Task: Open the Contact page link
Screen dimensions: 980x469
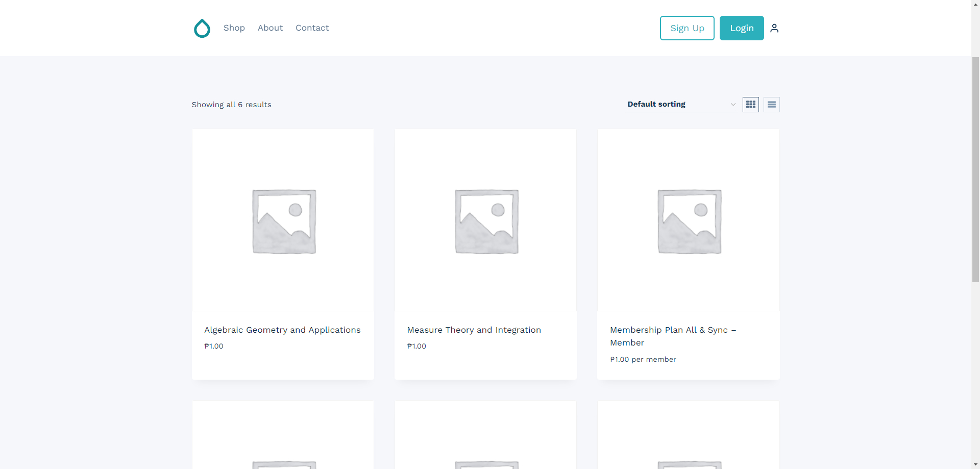Action: pos(312,28)
